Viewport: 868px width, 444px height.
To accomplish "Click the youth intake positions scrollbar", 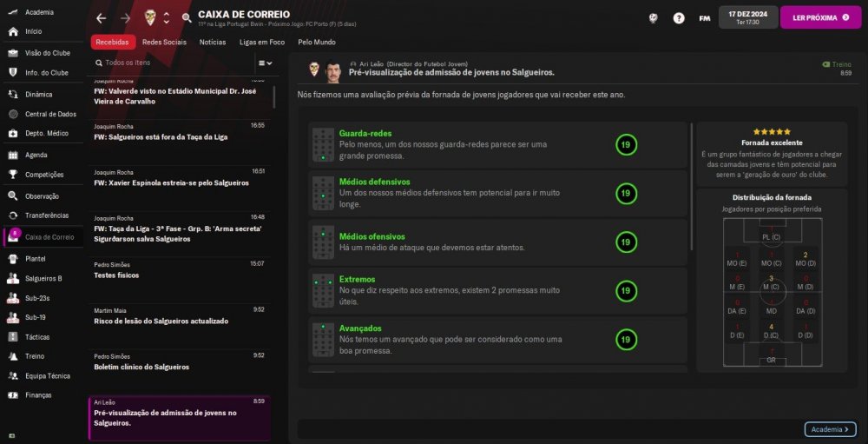I will point(691,188).
